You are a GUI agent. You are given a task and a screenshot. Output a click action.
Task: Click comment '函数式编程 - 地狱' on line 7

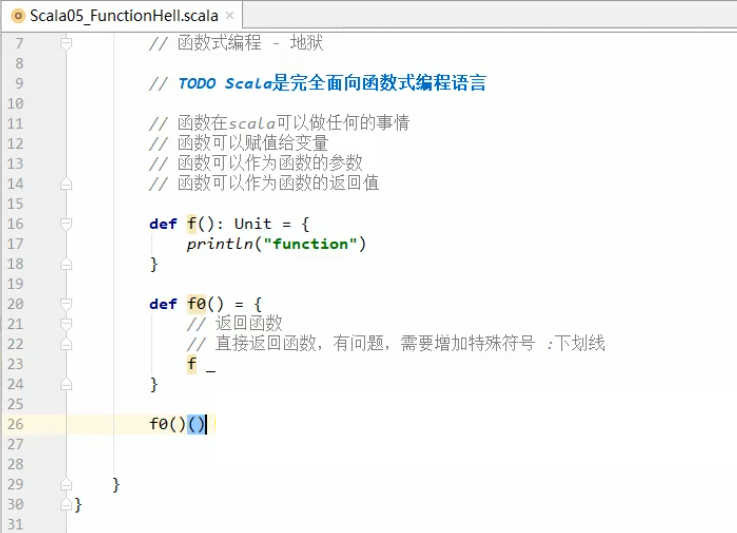point(250,43)
